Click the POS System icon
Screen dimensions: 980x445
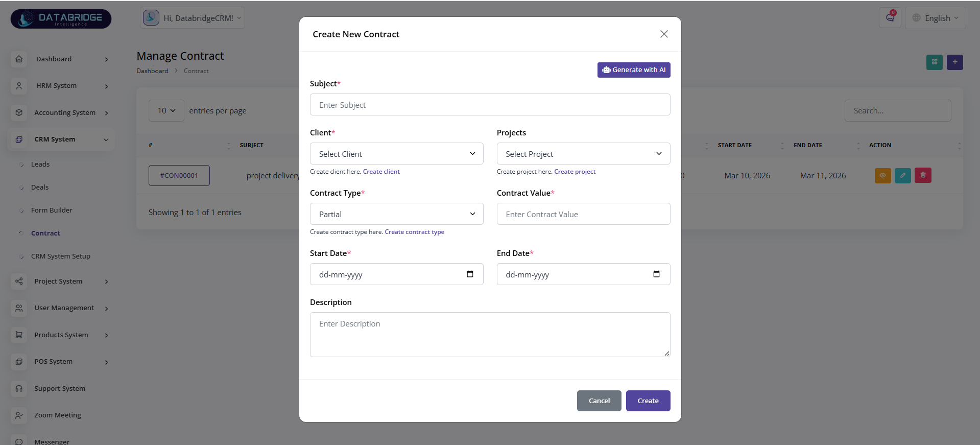pyautogui.click(x=19, y=362)
